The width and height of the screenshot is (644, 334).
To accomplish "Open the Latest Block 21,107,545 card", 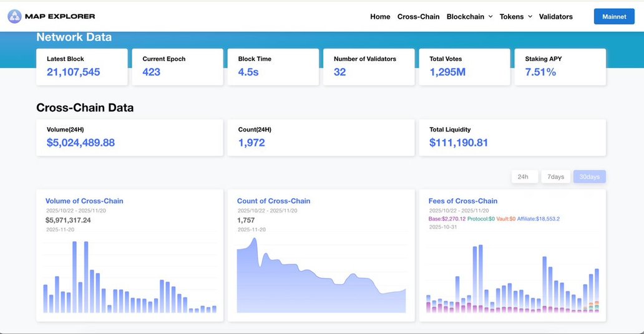I will tap(82, 67).
